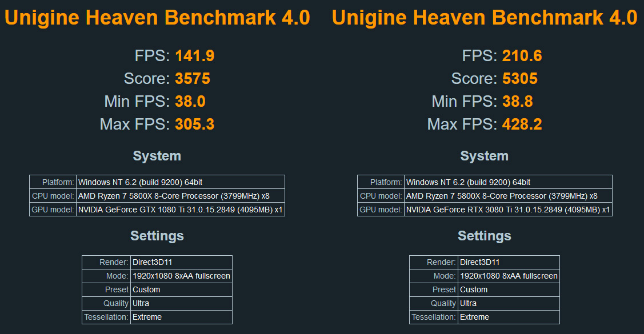Click the left GPU model label

click(53, 210)
